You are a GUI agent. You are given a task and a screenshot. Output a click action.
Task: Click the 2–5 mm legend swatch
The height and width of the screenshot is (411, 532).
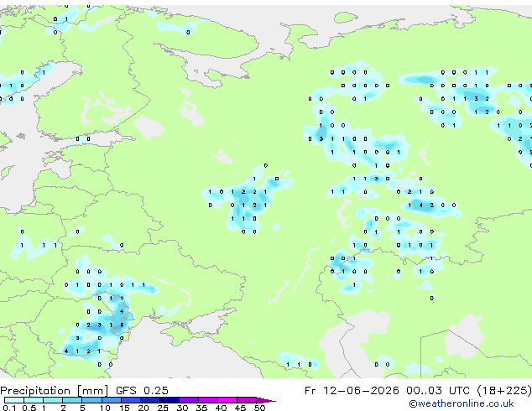(x=72, y=400)
